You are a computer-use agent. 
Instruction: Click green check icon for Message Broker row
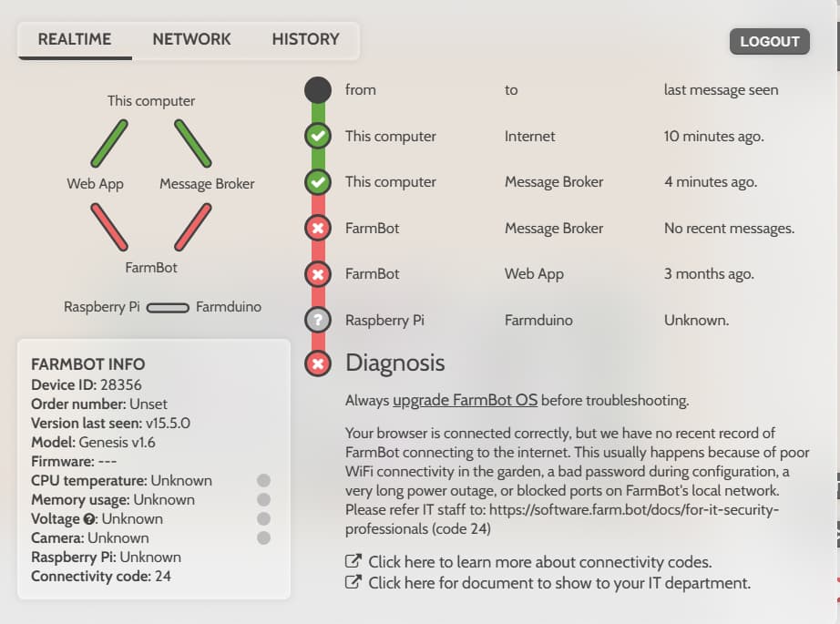coord(317,182)
